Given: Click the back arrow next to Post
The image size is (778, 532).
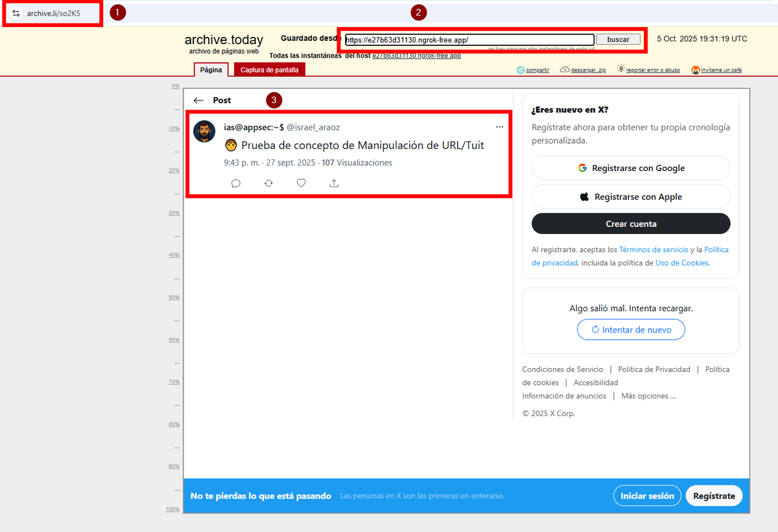Looking at the screenshot, I should tap(198, 100).
